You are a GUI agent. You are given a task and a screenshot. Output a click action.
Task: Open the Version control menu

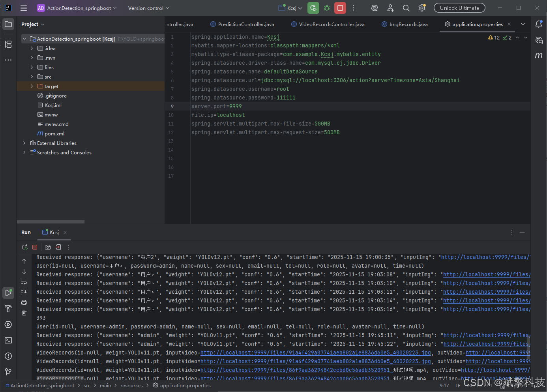[x=148, y=8]
